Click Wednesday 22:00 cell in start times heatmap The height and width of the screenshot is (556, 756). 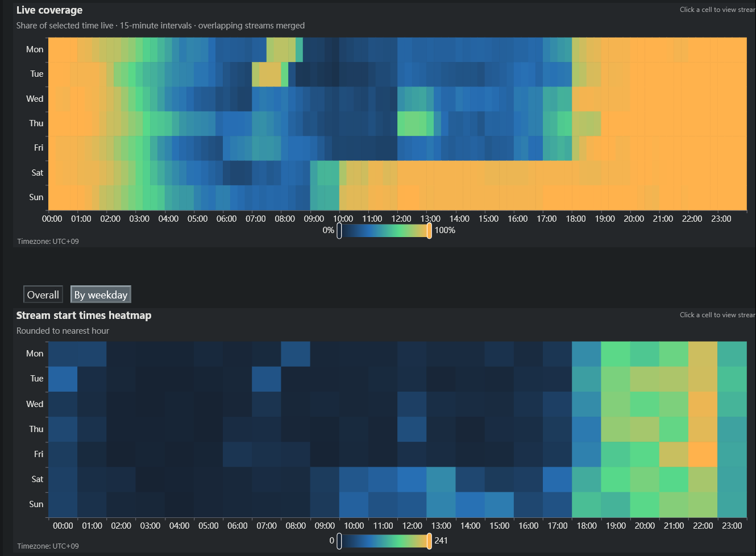pos(703,404)
